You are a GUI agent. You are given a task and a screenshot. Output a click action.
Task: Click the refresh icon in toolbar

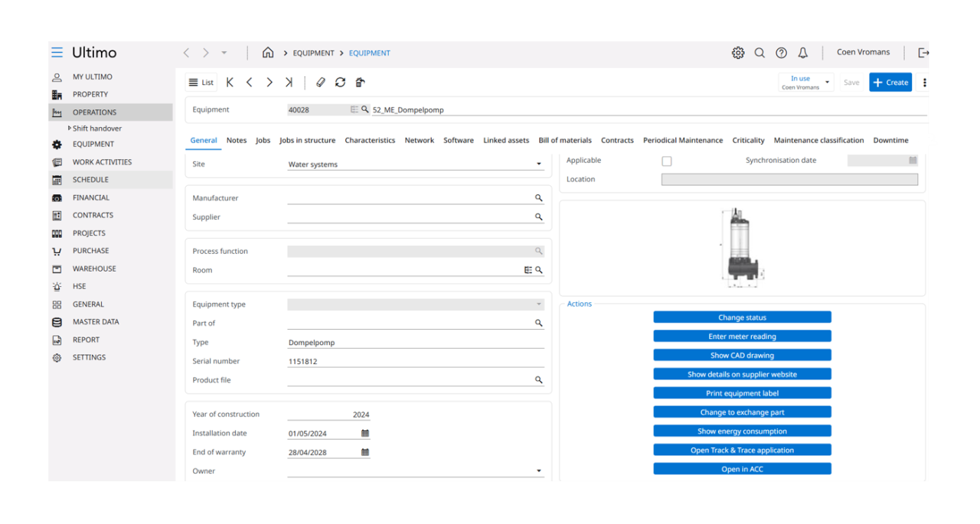click(x=340, y=83)
